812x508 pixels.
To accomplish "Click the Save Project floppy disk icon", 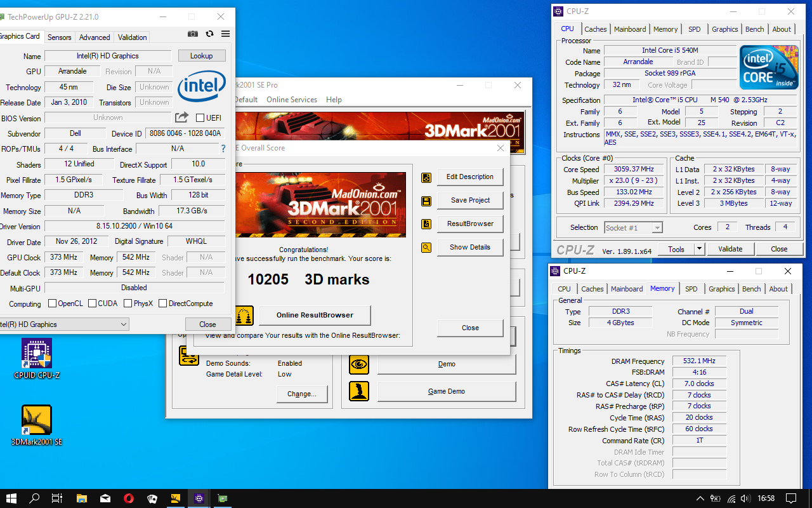I will (426, 201).
